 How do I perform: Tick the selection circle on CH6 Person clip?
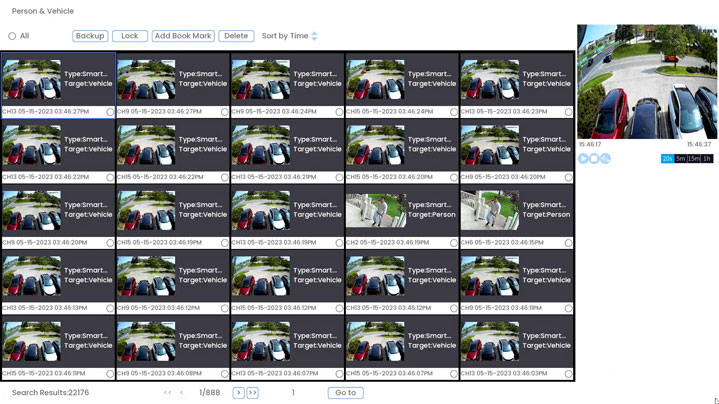[x=568, y=243]
